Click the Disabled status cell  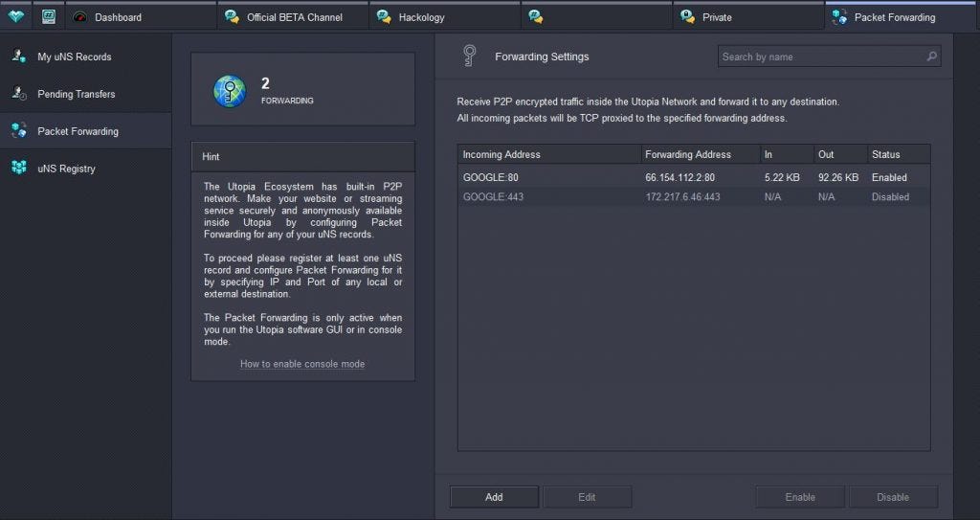pyautogui.click(x=891, y=196)
